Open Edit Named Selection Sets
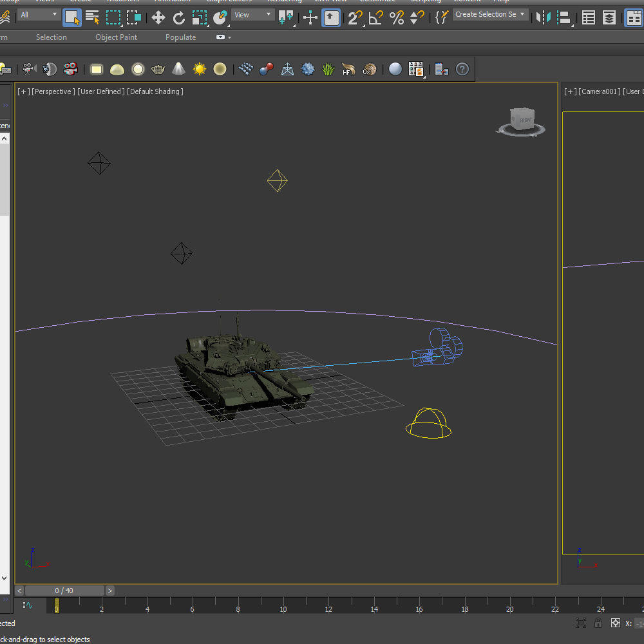Image resolution: width=644 pixels, height=644 pixels. pyautogui.click(x=442, y=17)
